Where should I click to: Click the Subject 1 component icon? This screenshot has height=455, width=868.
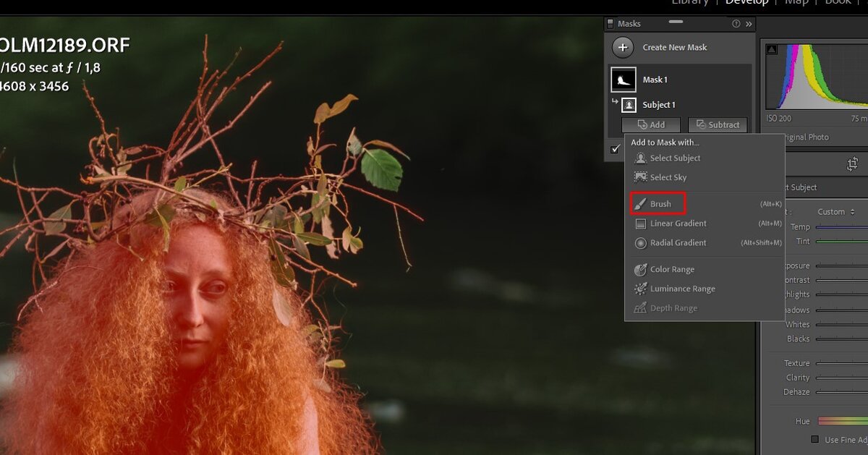[x=629, y=105]
